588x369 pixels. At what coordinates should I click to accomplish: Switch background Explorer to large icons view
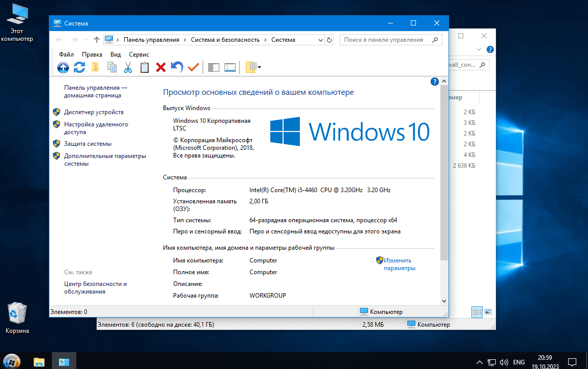[x=488, y=311]
